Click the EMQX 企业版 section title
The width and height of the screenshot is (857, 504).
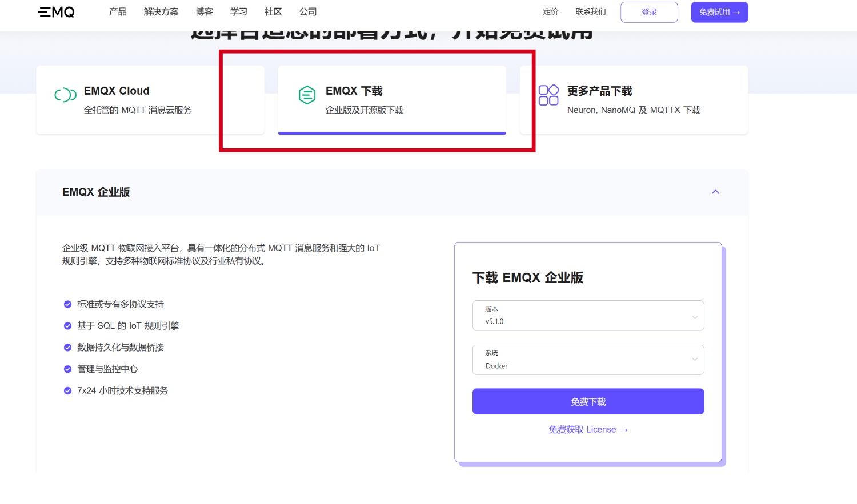coord(96,192)
